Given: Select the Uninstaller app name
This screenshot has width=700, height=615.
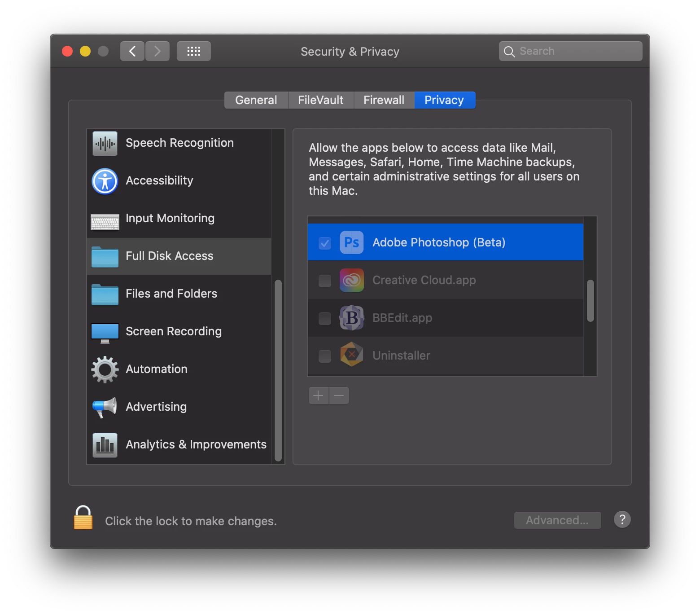Looking at the screenshot, I should [x=401, y=356].
